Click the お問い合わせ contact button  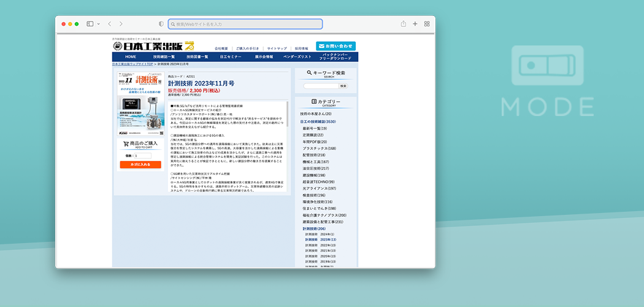point(335,46)
